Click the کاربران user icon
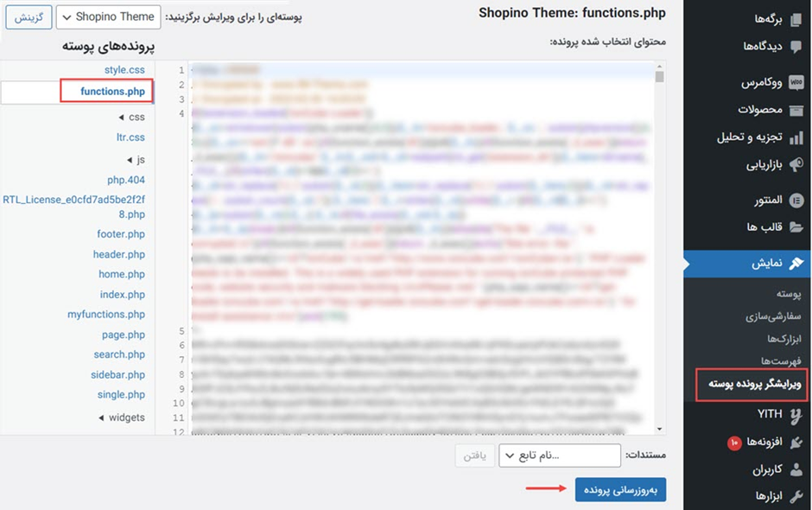The height and width of the screenshot is (510, 812). click(796, 469)
